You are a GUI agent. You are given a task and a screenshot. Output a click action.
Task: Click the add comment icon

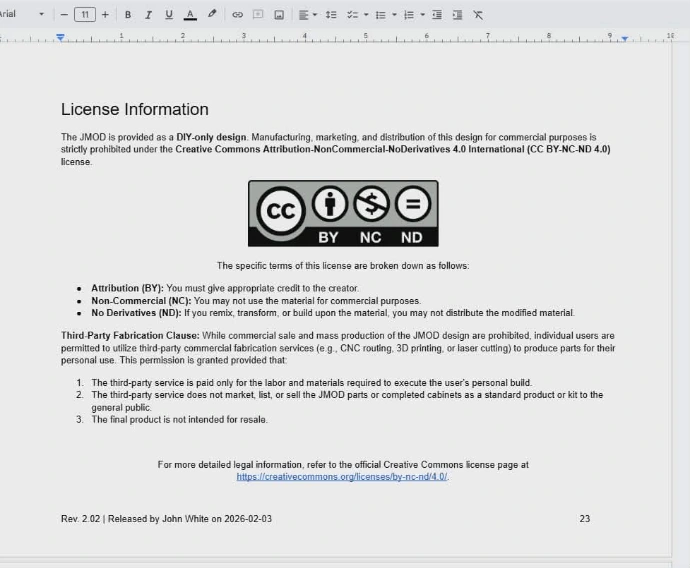click(x=258, y=15)
